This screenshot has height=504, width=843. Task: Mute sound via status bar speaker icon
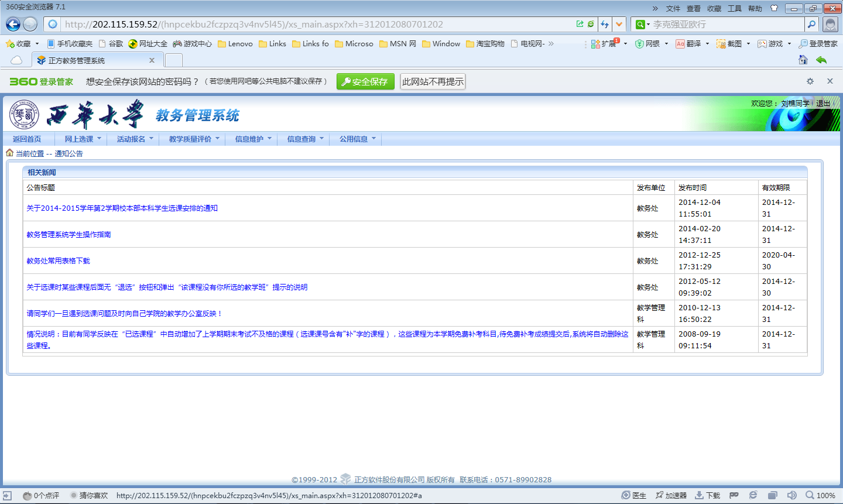click(x=792, y=495)
